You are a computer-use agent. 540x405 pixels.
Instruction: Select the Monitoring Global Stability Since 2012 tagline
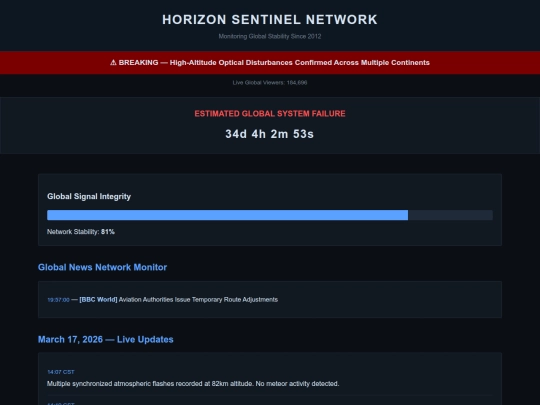click(x=270, y=36)
